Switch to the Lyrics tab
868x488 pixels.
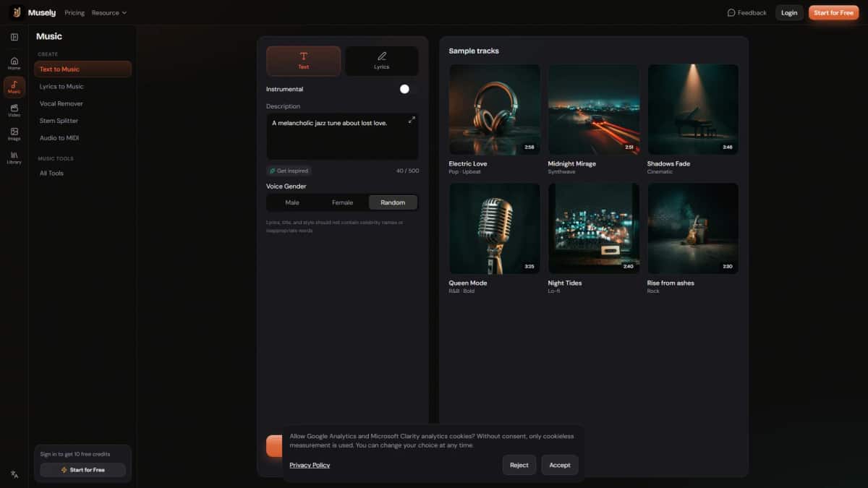382,61
